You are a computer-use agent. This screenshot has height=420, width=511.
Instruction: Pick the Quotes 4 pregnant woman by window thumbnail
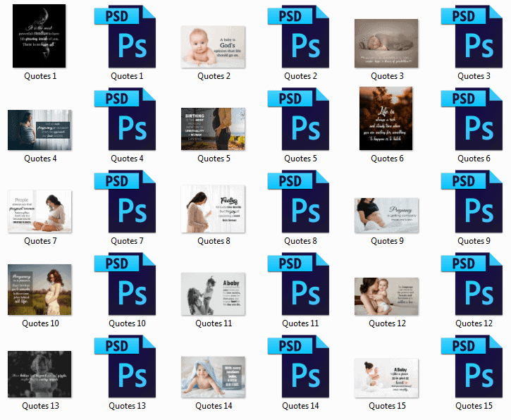tap(39, 130)
